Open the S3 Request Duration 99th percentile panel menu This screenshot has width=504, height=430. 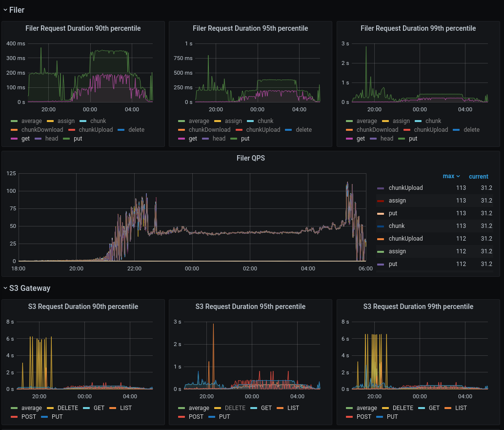[418, 307]
